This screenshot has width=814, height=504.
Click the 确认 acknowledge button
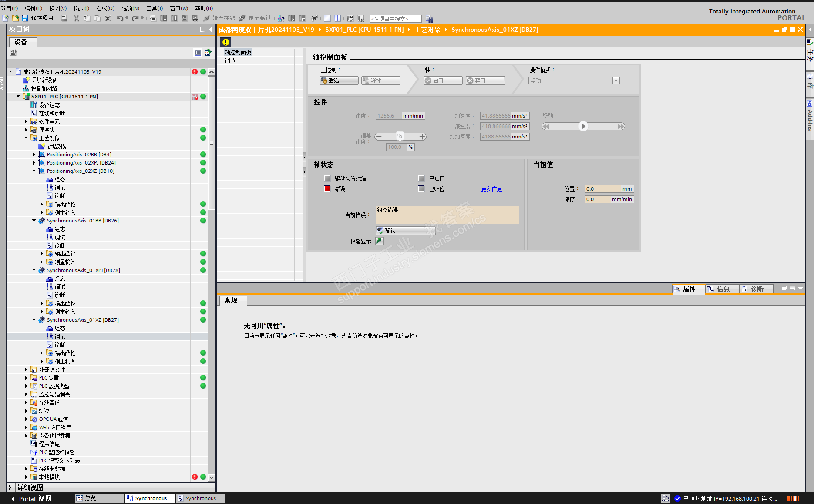[406, 231]
